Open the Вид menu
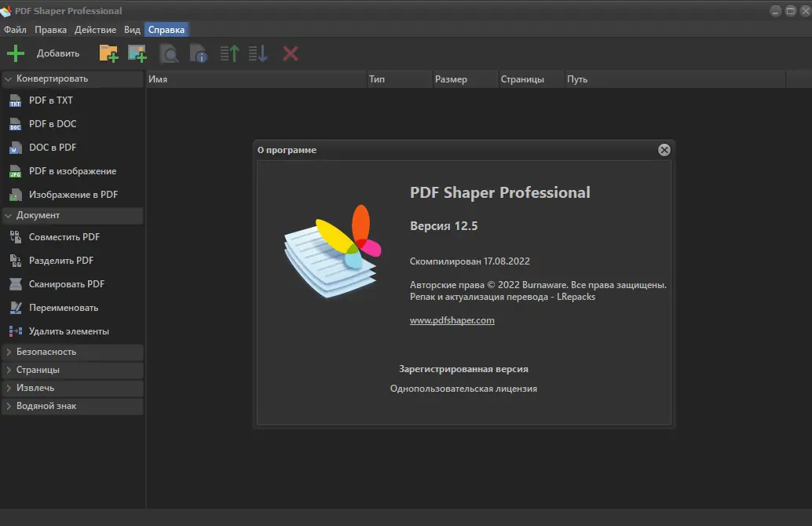The width and height of the screenshot is (812, 526). 132,30
